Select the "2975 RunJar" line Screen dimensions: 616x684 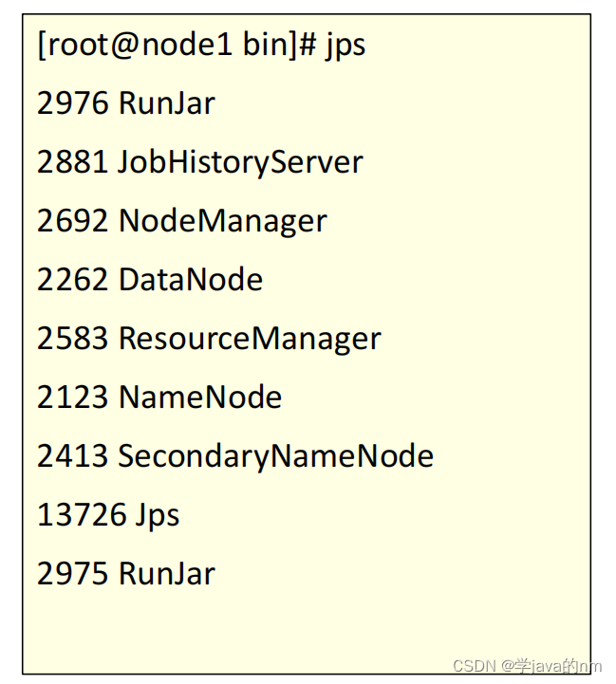tap(126, 573)
